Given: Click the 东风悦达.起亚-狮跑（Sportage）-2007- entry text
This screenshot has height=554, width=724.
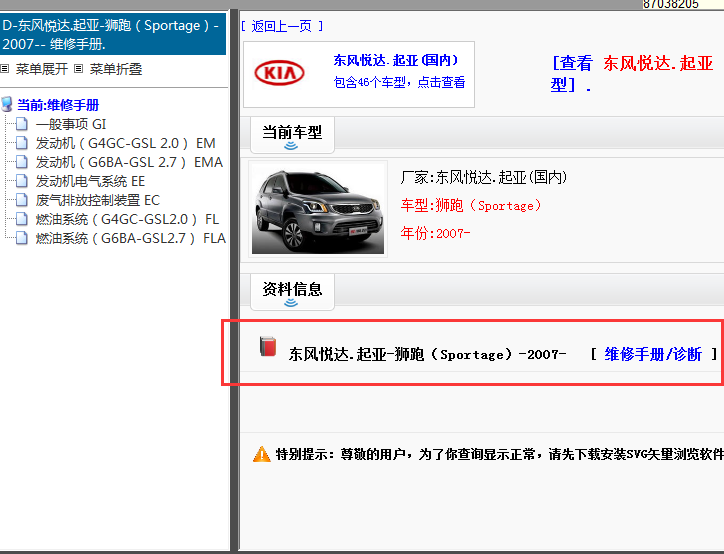Looking at the screenshot, I should (427, 355).
